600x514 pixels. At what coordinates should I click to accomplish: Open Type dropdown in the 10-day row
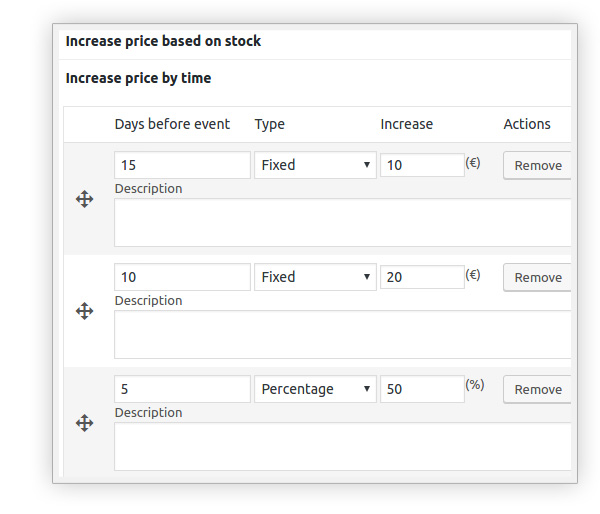(315, 277)
